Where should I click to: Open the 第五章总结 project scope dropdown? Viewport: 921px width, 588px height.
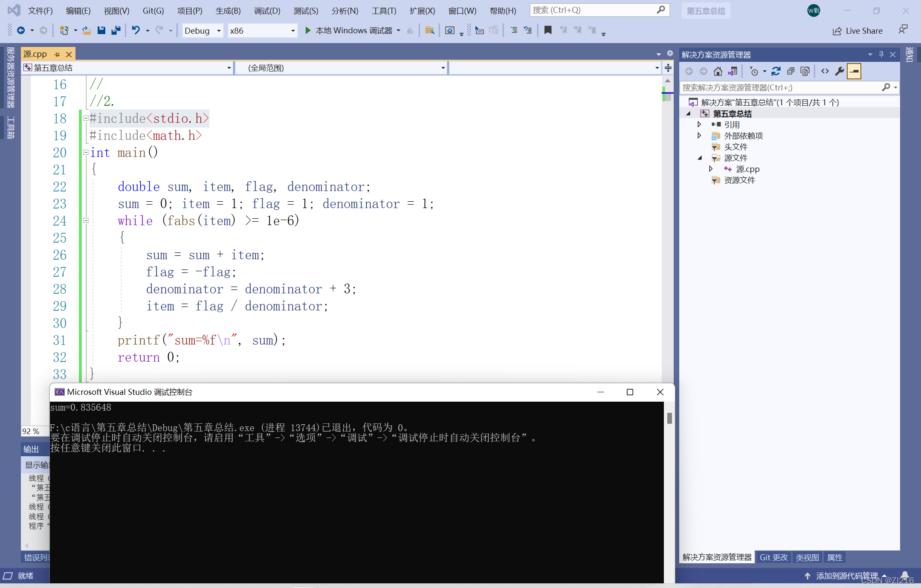point(127,68)
